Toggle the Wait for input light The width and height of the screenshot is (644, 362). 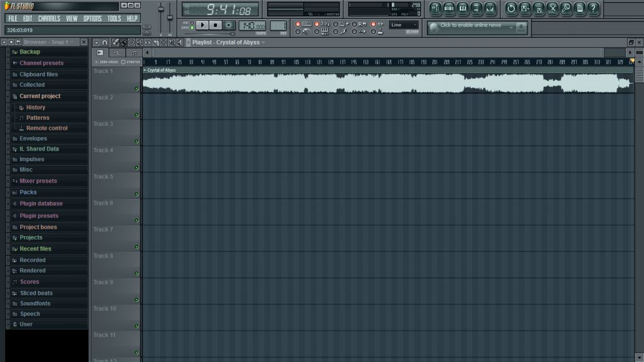point(317,31)
